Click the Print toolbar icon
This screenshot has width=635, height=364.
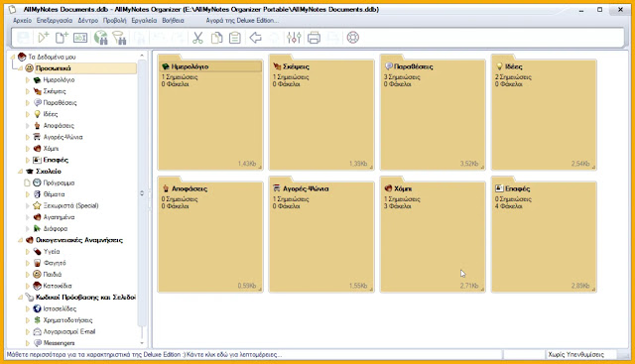314,38
